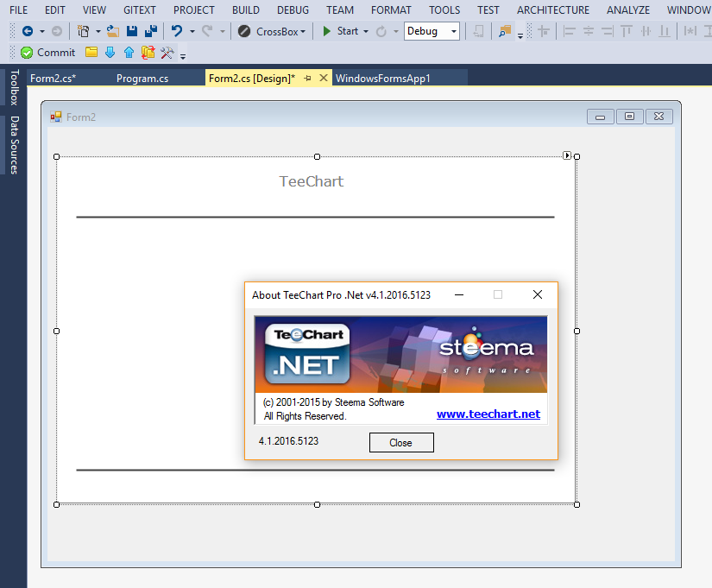
Task: Click the Form2 window icon in the designer
Action: point(56,117)
